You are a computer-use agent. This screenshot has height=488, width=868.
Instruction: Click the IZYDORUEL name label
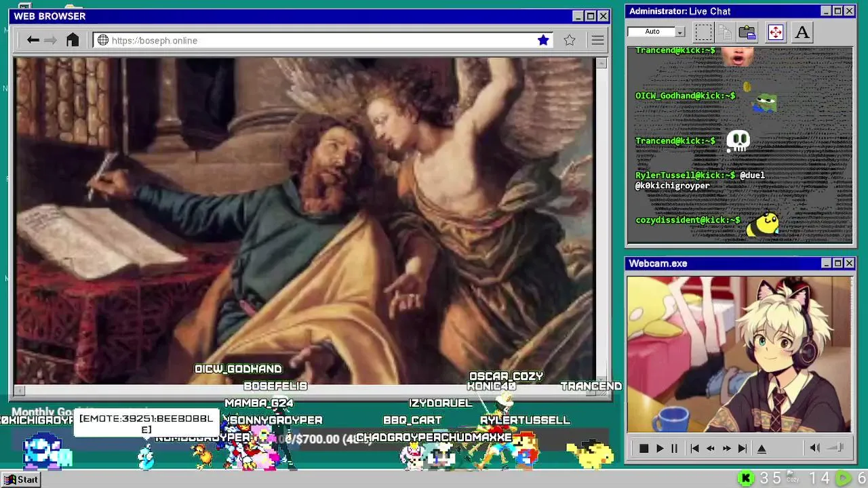[440, 403]
